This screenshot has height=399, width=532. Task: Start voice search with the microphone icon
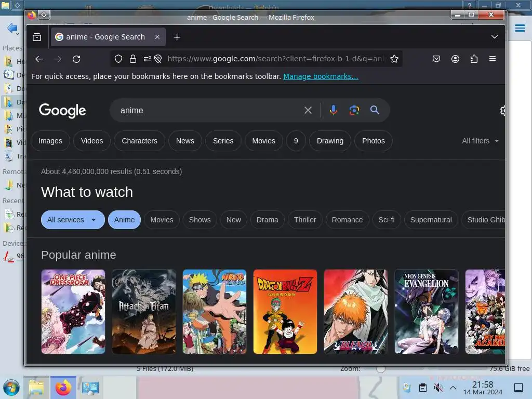click(334, 110)
